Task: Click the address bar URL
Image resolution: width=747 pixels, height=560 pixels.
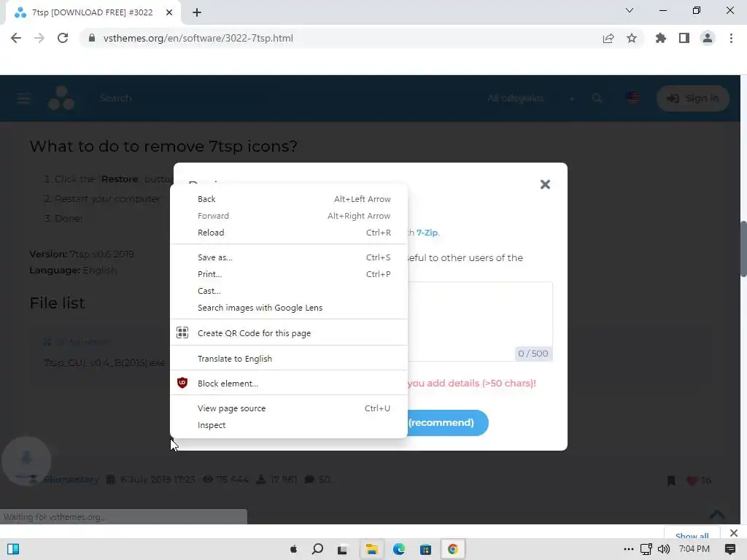Action: [x=198, y=38]
